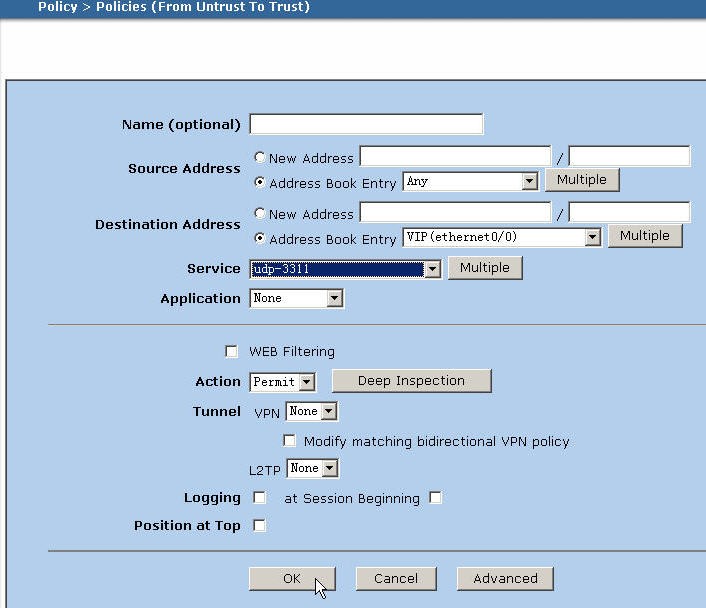706x608 pixels.
Task: Click the Multiple button beside Destination Address
Action: point(644,236)
